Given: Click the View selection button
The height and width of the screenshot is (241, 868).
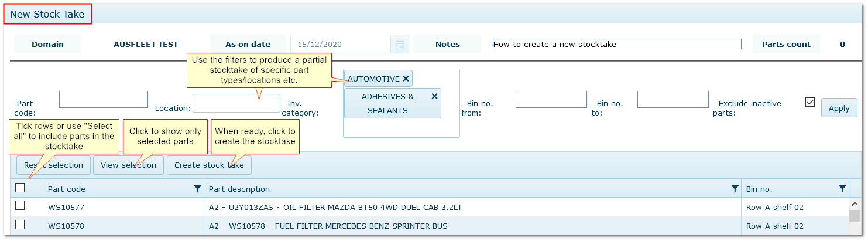Looking at the screenshot, I should click(x=128, y=165).
